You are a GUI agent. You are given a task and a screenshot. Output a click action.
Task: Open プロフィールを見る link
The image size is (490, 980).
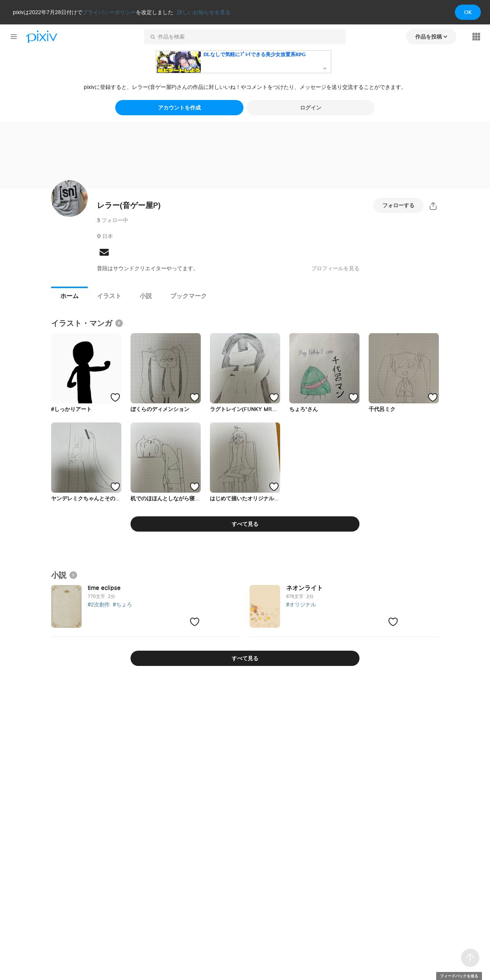335,268
